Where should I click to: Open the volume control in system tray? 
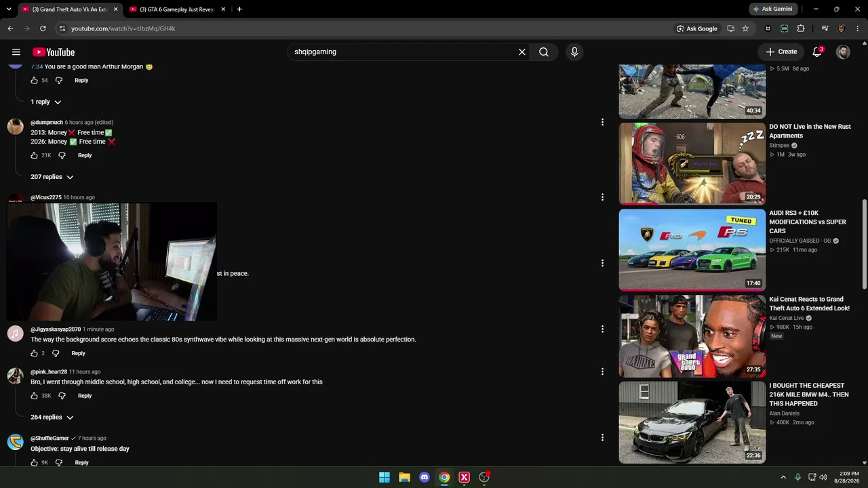click(823, 477)
